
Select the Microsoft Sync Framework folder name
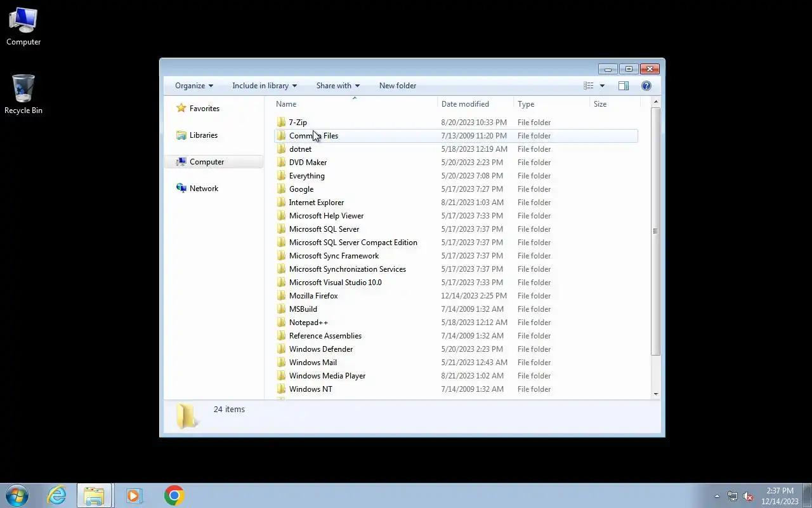(x=334, y=255)
